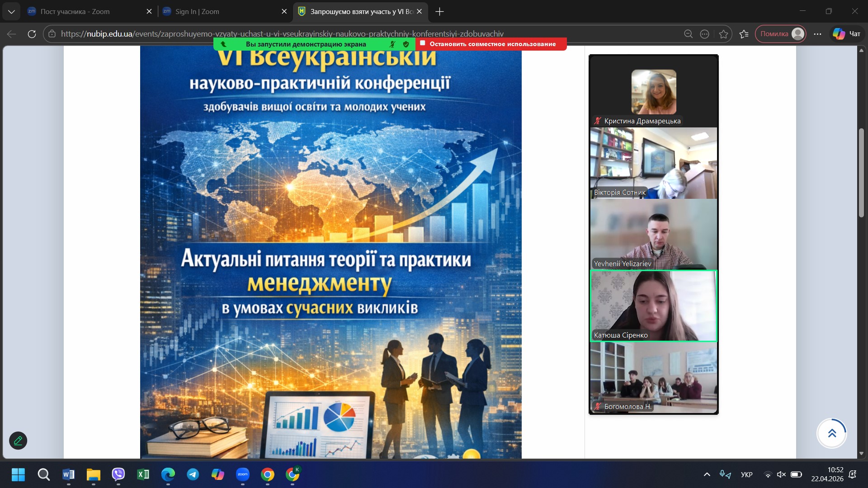Open the zoom magnifier icon in address bar

(688, 34)
